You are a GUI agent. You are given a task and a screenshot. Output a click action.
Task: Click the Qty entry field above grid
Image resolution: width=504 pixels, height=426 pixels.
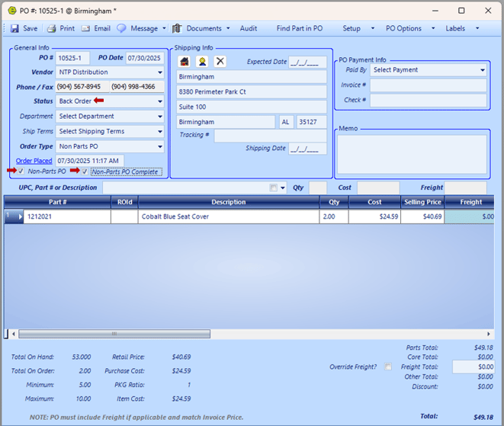point(318,187)
